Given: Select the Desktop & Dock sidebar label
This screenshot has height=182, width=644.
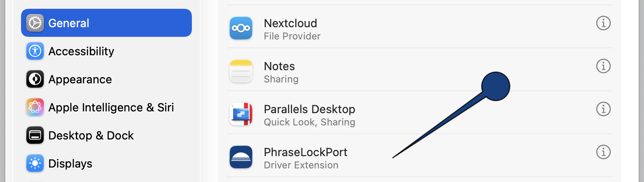Looking at the screenshot, I should pyautogui.click(x=91, y=136).
